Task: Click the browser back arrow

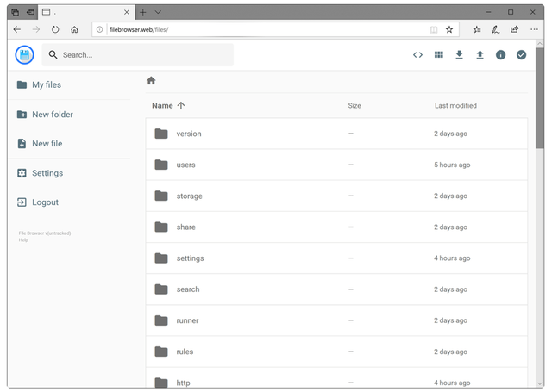Action: 17,29
